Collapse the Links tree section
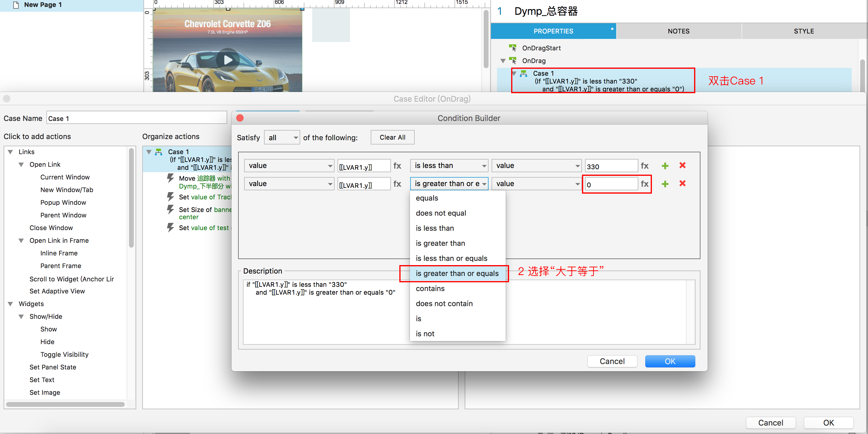Screen dimensions: 868x434 (11, 152)
